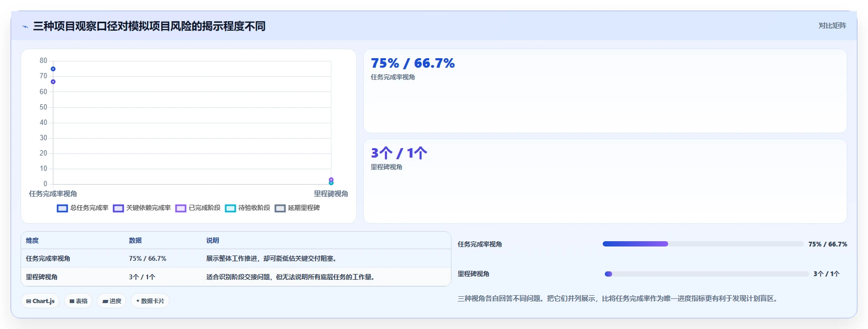This screenshot has width=868, height=329.
Task: Click the 里程碑视角 label under the second stat card
Action: point(386,167)
